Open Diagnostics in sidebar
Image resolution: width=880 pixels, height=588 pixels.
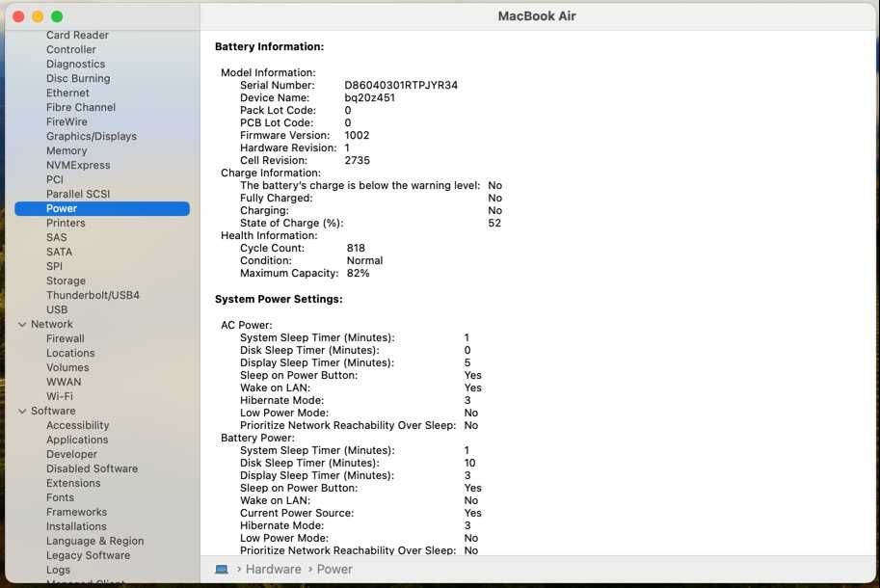click(x=76, y=64)
